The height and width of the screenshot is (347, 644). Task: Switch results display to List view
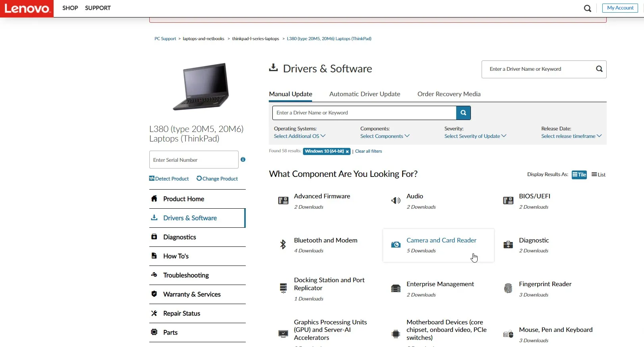click(598, 174)
